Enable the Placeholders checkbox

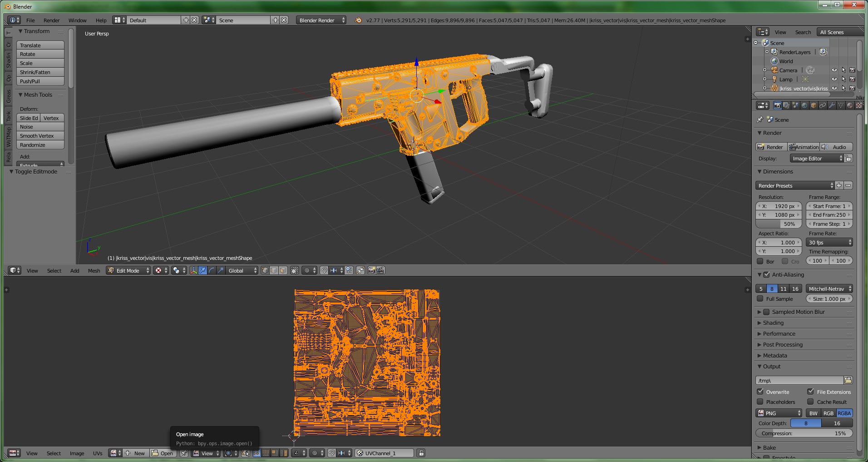(760, 402)
